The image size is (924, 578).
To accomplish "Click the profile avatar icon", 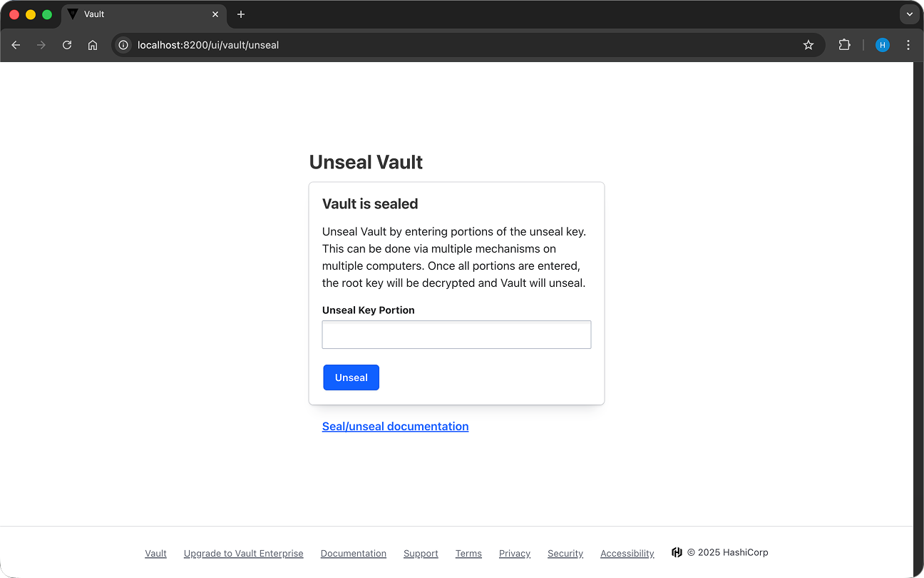I will (x=882, y=44).
